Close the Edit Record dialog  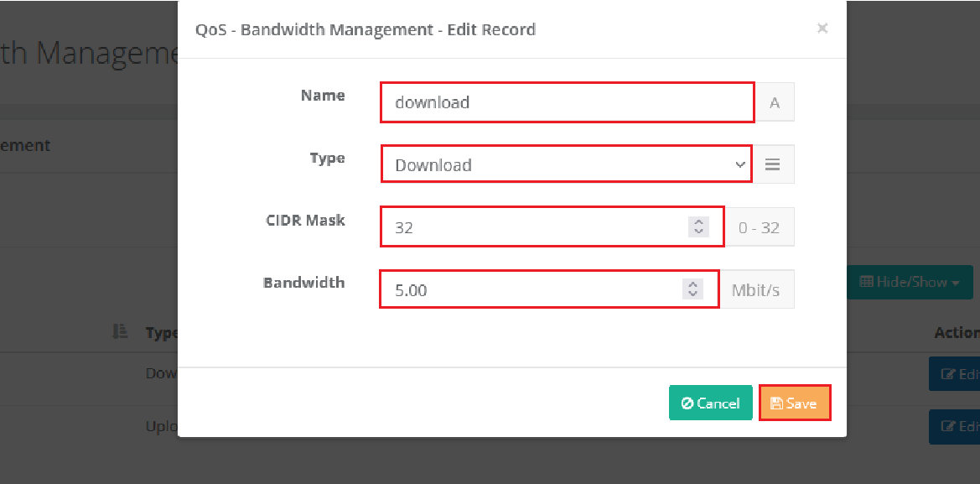[x=822, y=29]
